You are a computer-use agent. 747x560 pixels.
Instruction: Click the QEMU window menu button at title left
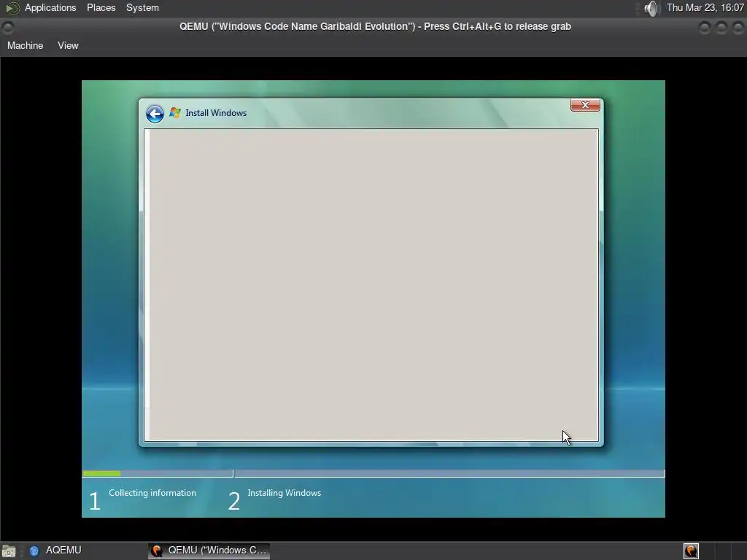pyautogui.click(x=7, y=27)
